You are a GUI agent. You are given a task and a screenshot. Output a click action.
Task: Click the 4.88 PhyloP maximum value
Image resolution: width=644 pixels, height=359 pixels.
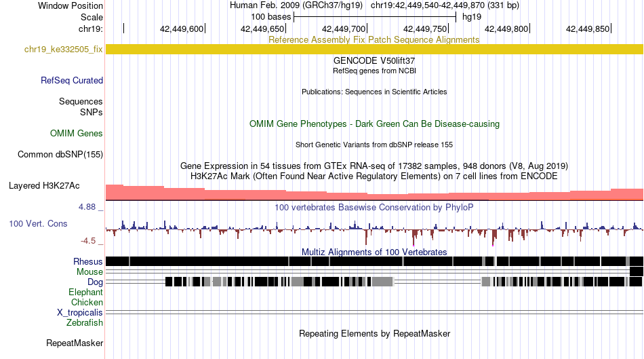87,207
